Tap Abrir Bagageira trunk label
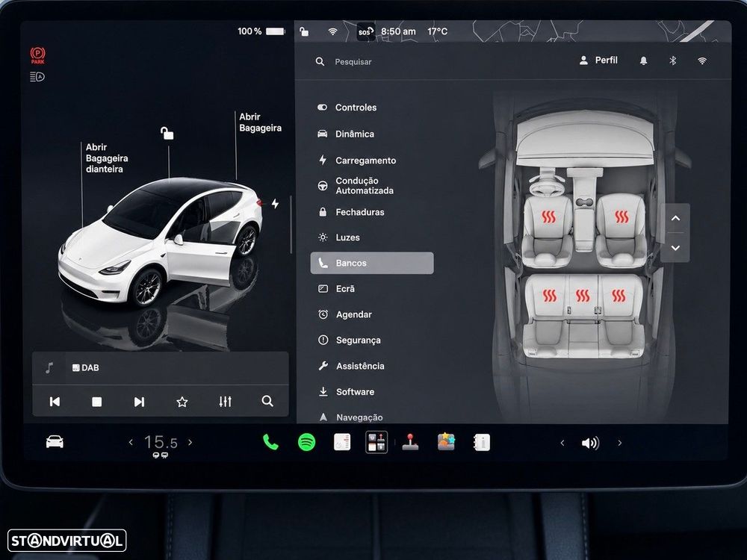The height and width of the screenshot is (560, 747). (x=260, y=122)
